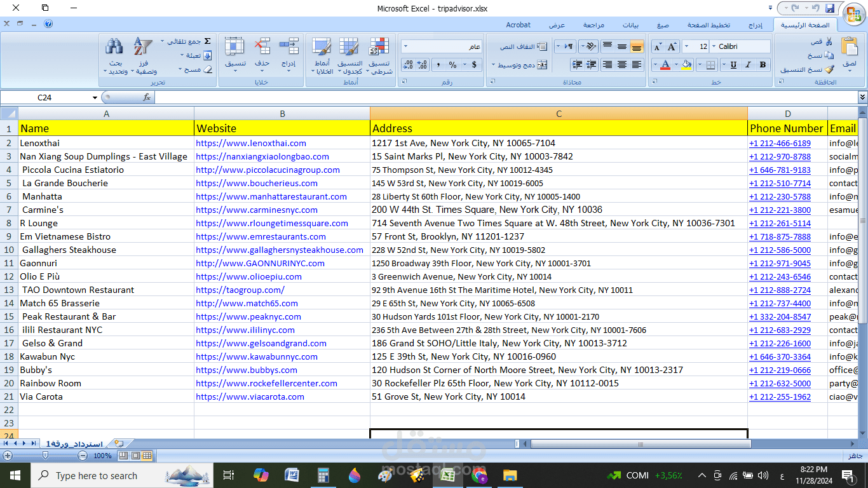Screen dimensions: 868x488
Task: Toggle middle vertical alignment
Action: click(621, 46)
